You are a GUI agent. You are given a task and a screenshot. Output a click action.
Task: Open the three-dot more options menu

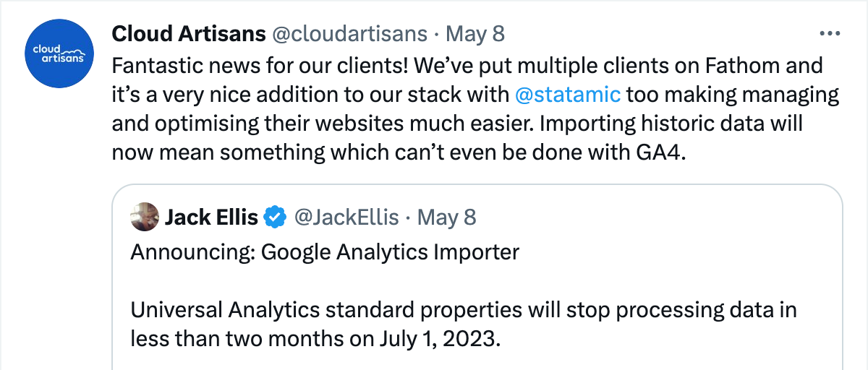click(x=829, y=34)
